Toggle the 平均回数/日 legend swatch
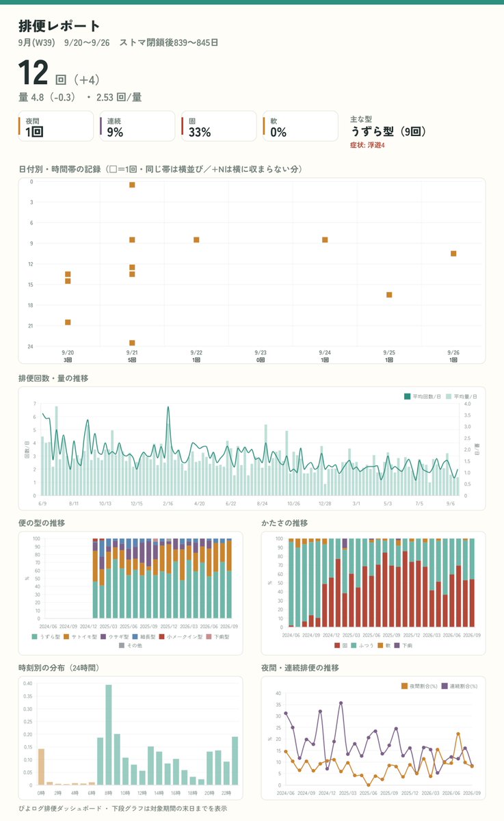The image size is (504, 821). tap(408, 396)
